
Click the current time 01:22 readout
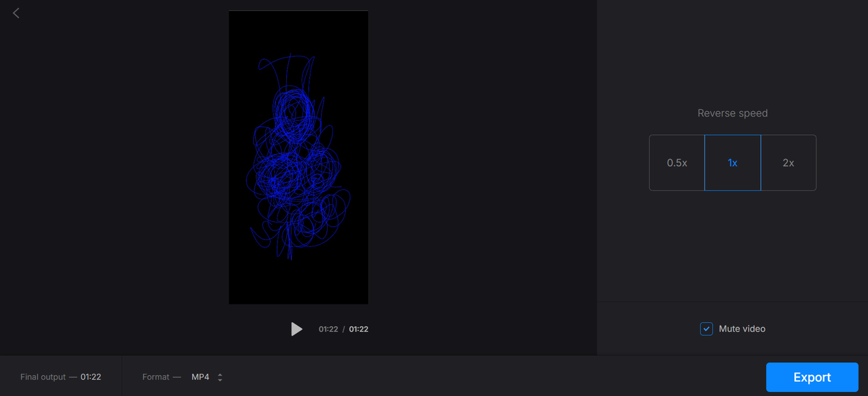[x=328, y=330]
